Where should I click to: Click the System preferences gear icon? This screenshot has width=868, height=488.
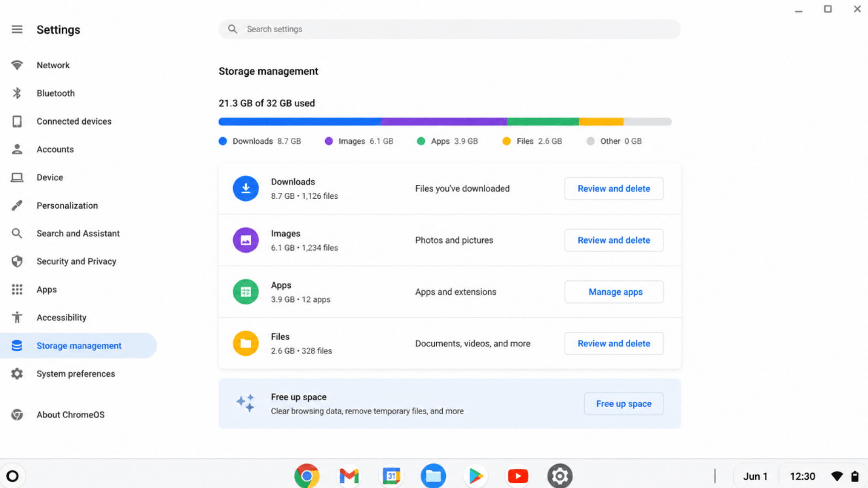[x=17, y=374]
